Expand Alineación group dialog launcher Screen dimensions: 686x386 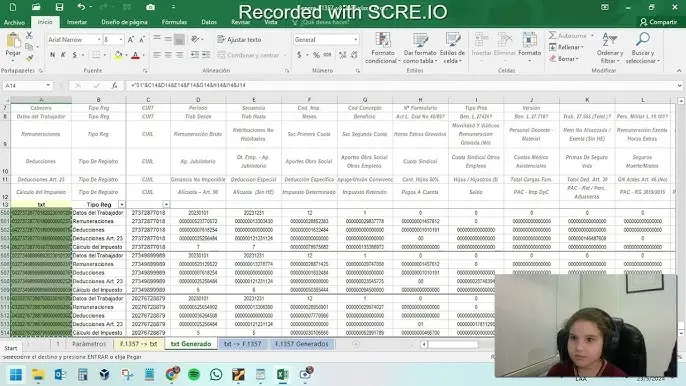[287, 70]
